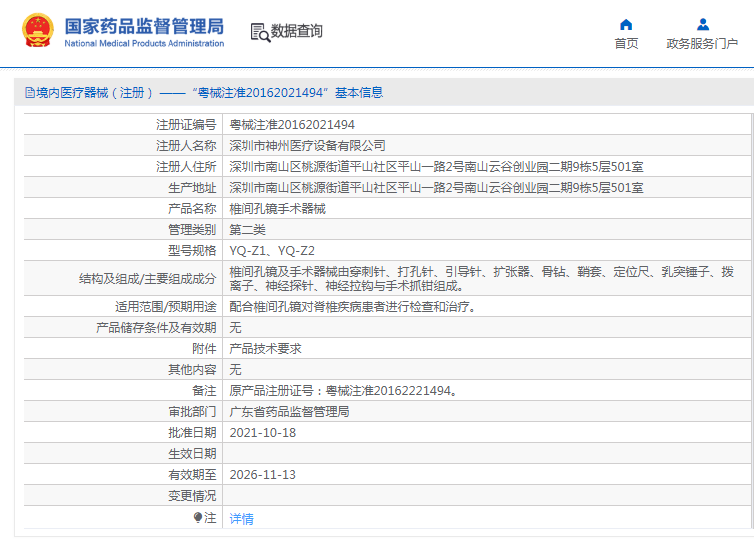Click the 产品储存条件及有效期 label

pos(156,328)
